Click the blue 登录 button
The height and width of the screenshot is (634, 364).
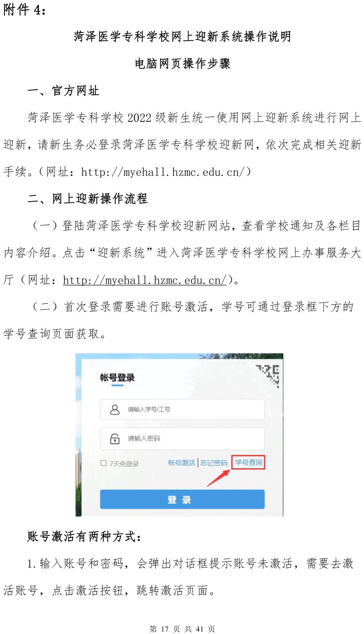click(x=182, y=500)
